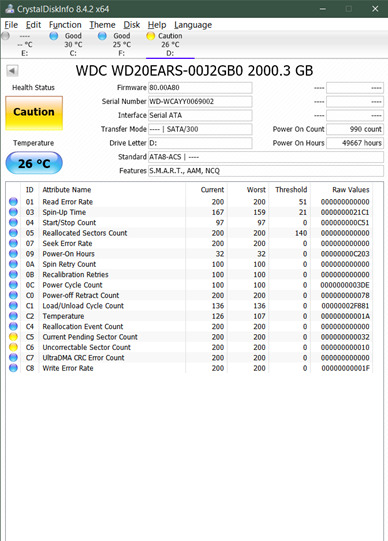Click the status icon for Power-off Retract Count
Viewport: 388px width, 541px height.
[13, 295]
